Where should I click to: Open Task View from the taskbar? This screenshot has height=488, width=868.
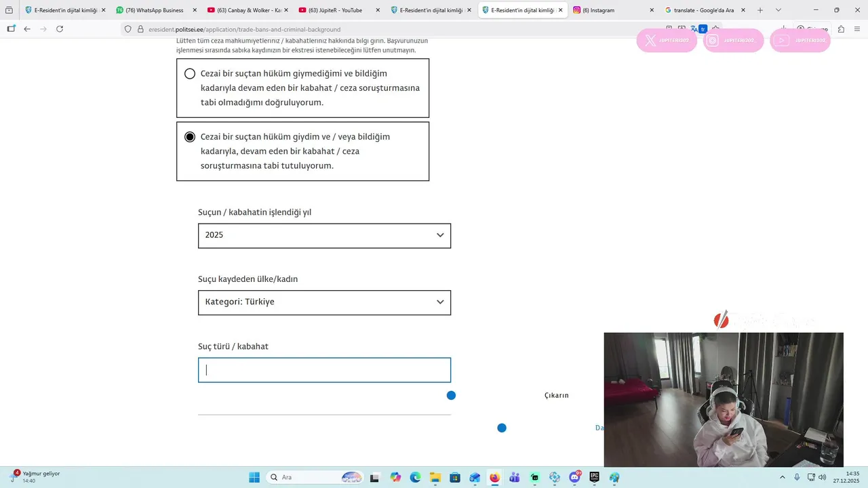click(374, 477)
